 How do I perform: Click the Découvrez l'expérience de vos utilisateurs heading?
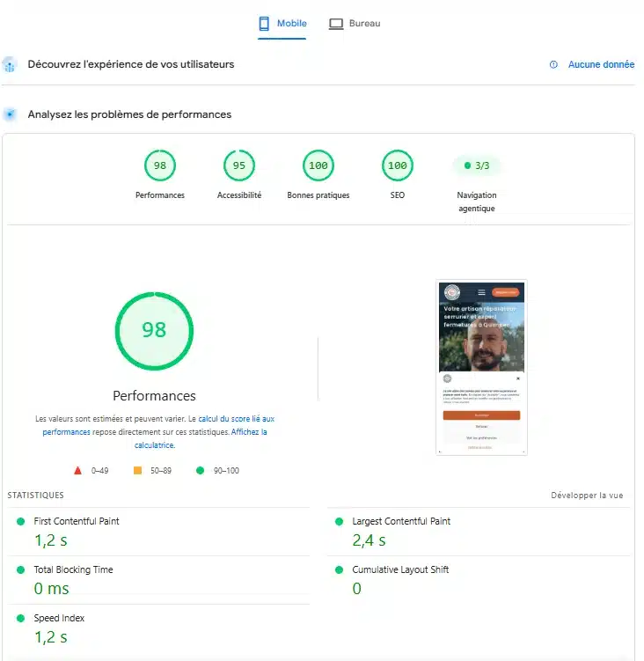(131, 64)
